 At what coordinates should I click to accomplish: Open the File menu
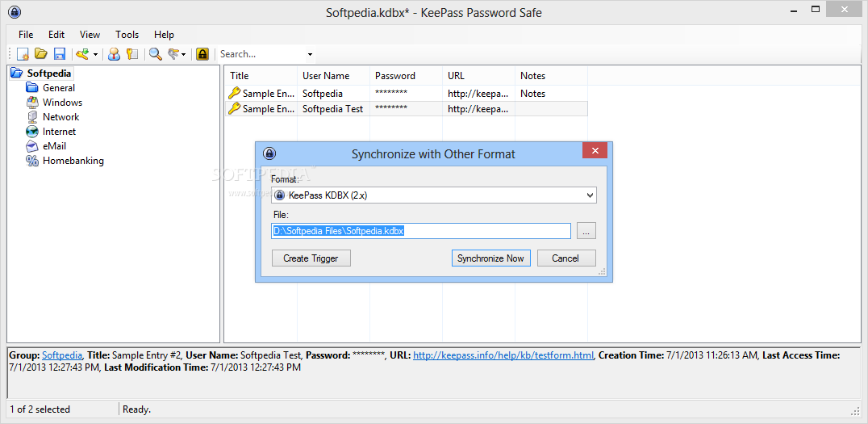26,35
